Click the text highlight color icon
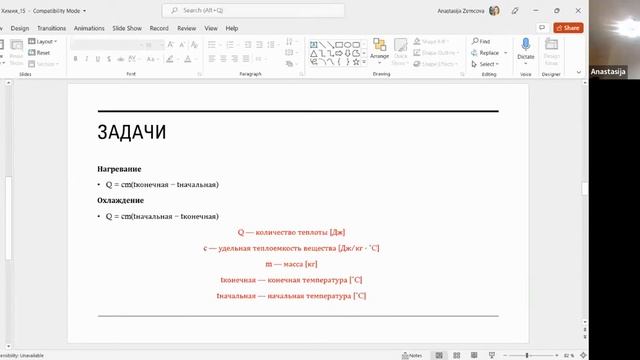 pyautogui.click(x=170, y=59)
